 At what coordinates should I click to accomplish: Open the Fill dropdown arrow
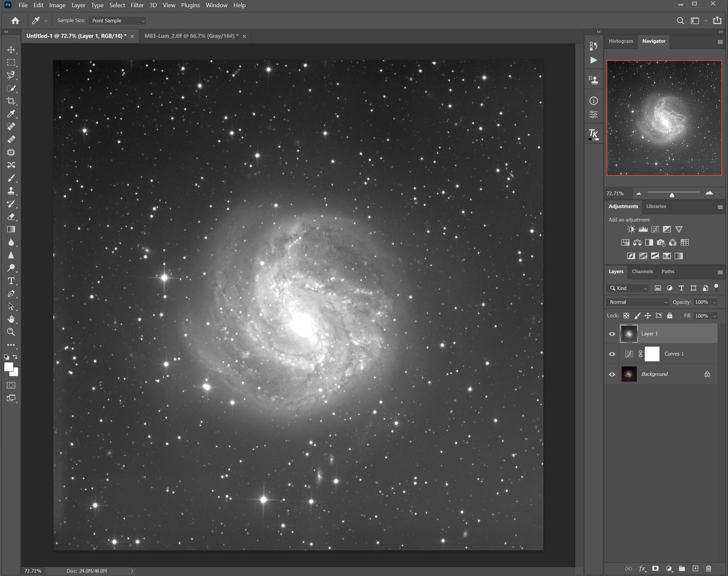click(x=714, y=316)
